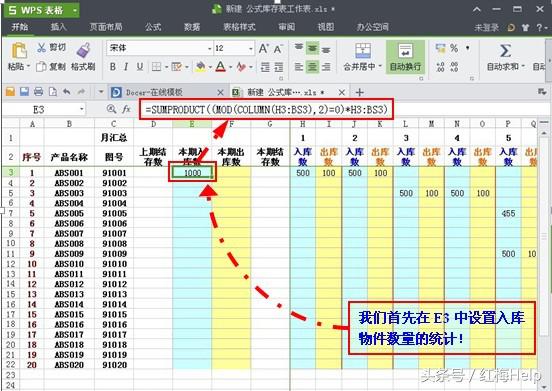Open the font name dropdown
The width and height of the screenshot is (552, 391).
[x=210, y=49]
